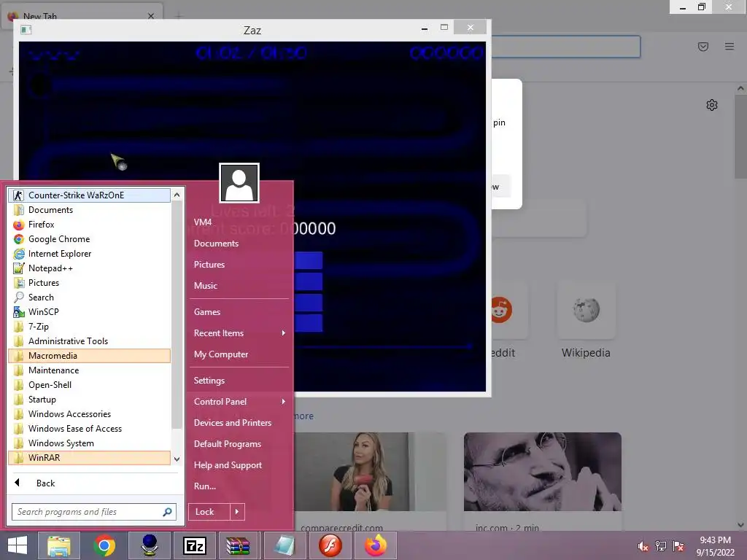Expand the 7-Zip folder
This screenshot has width=747, height=560.
89,327
